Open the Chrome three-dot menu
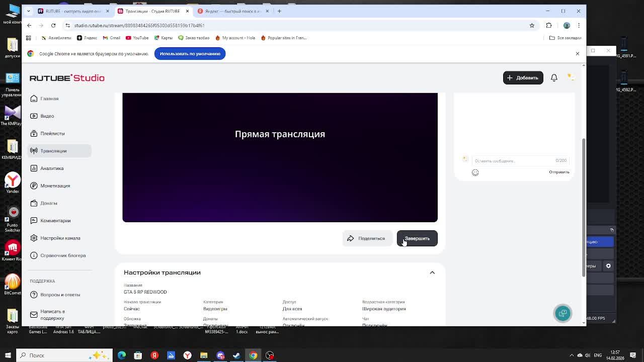 (x=579, y=25)
